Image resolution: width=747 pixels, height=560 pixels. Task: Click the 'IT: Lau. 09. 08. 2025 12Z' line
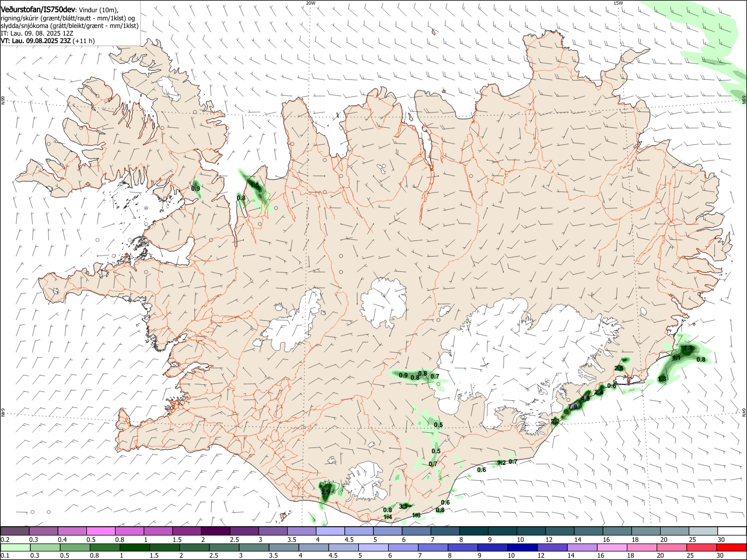click(x=37, y=33)
